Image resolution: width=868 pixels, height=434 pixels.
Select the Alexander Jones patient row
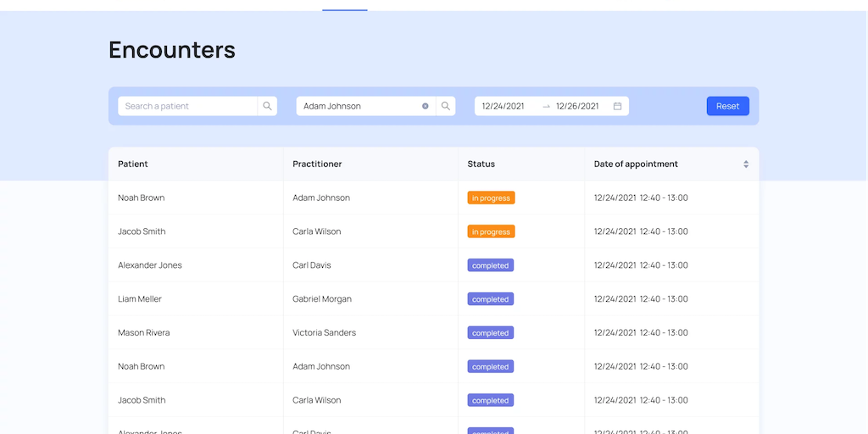[150, 265]
